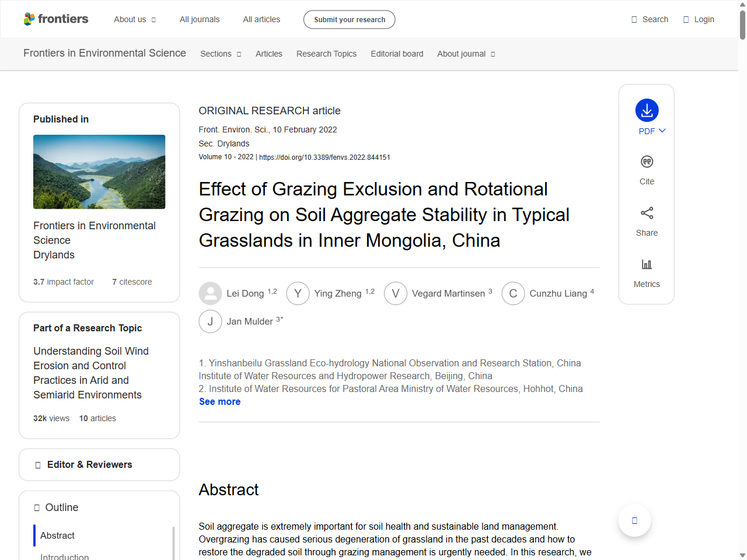Open the Sections dropdown

tap(221, 54)
